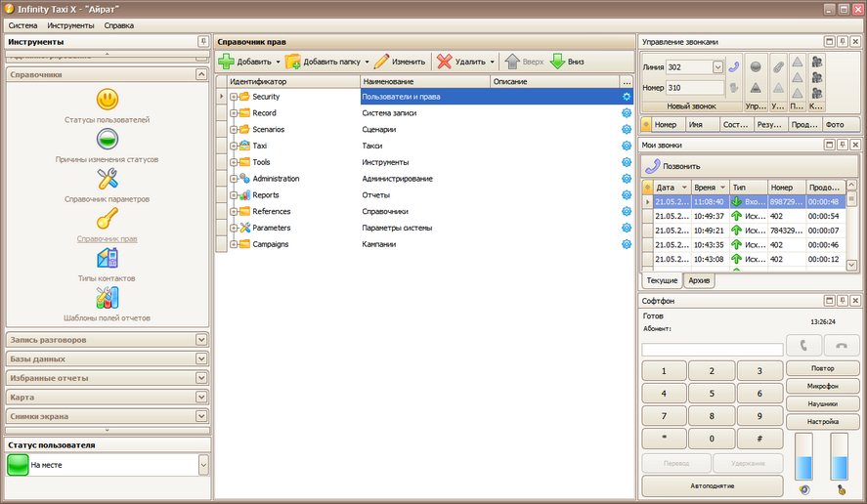This screenshot has height=504, width=867.
Task: Click the Мои звонки scrollbar down arrow
Action: coord(851,266)
